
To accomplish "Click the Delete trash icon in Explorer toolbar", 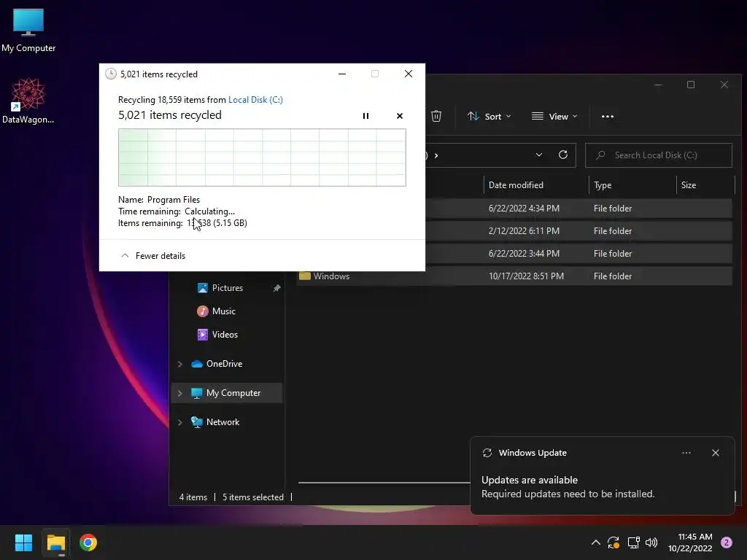I will coord(436,116).
